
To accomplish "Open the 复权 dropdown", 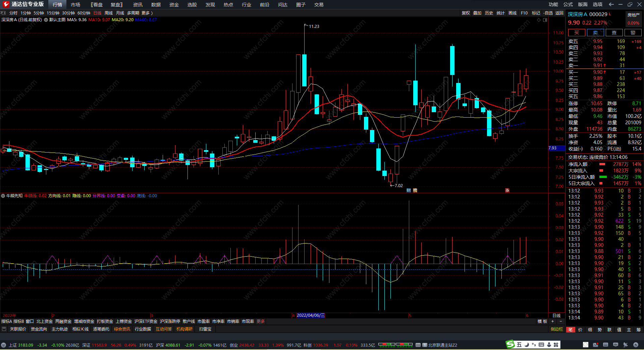I will (466, 13).
